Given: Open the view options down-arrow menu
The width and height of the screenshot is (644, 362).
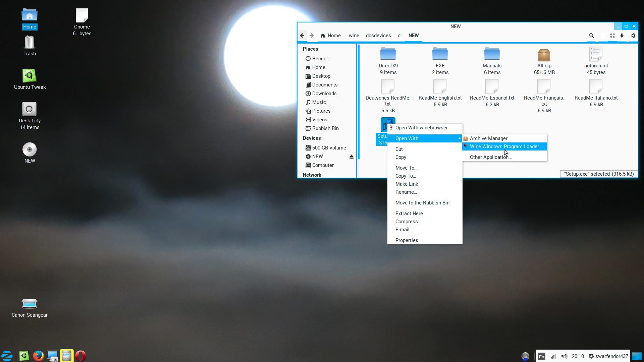Looking at the screenshot, I should pyautogui.click(x=622, y=36).
